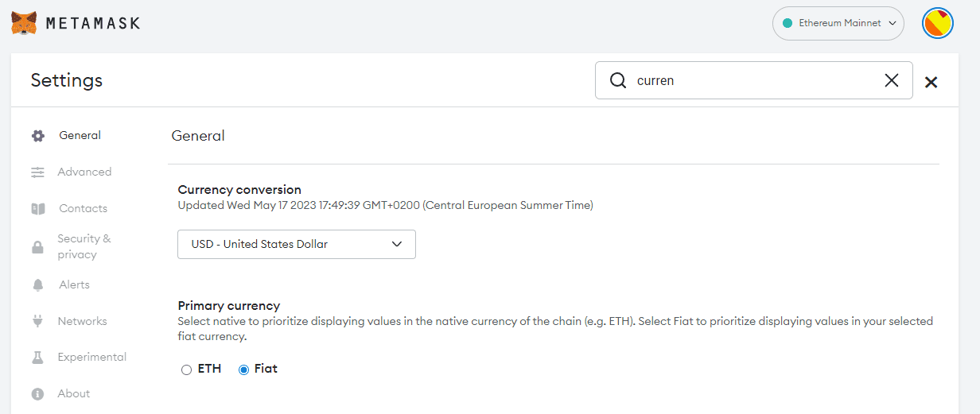
Task: Open the Advanced settings tab
Action: [x=84, y=172]
